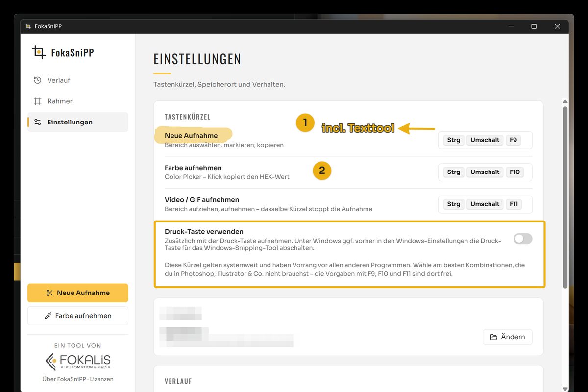Click the VERLAUF card heading at bottom
The image size is (588, 392).
[178, 381]
